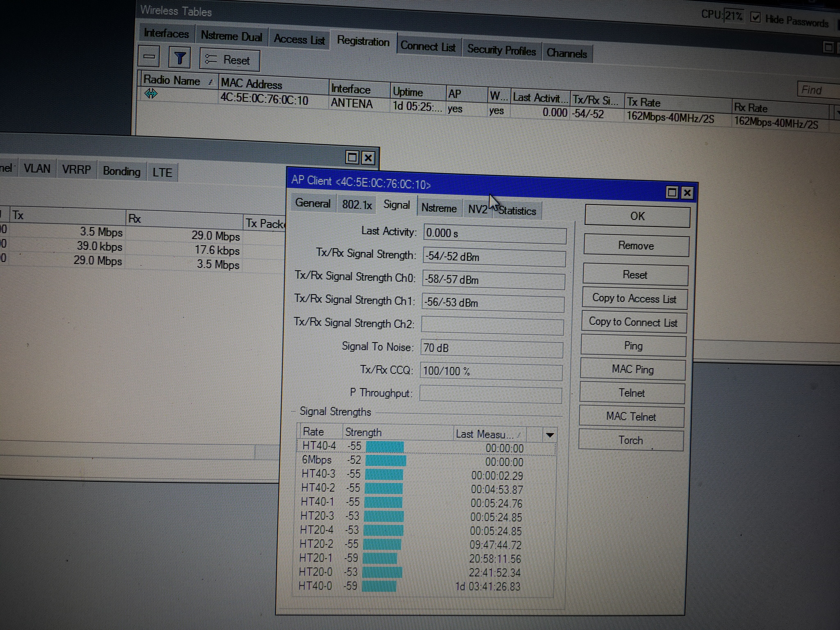Click the MAC Telnet button

point(631,417)
